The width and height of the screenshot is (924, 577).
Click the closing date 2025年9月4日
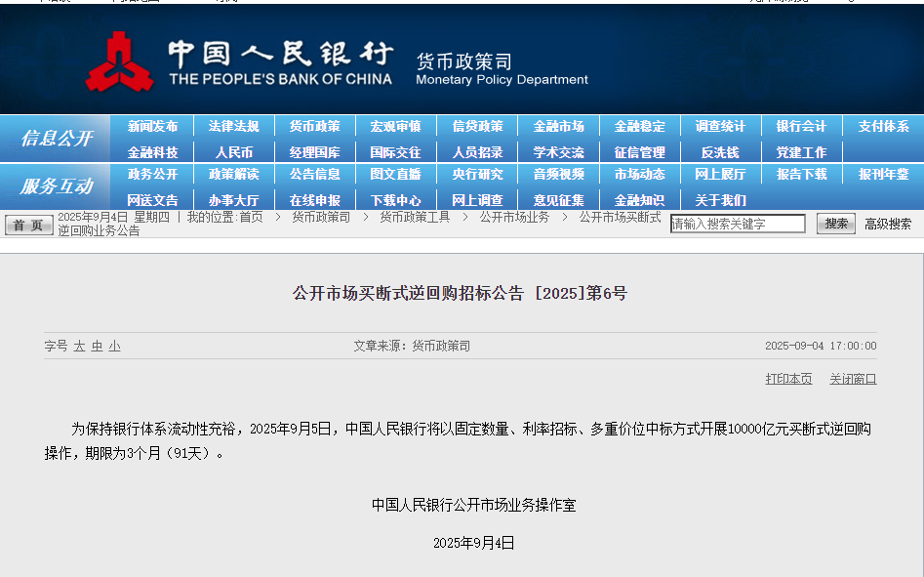[x=474, y=543]
